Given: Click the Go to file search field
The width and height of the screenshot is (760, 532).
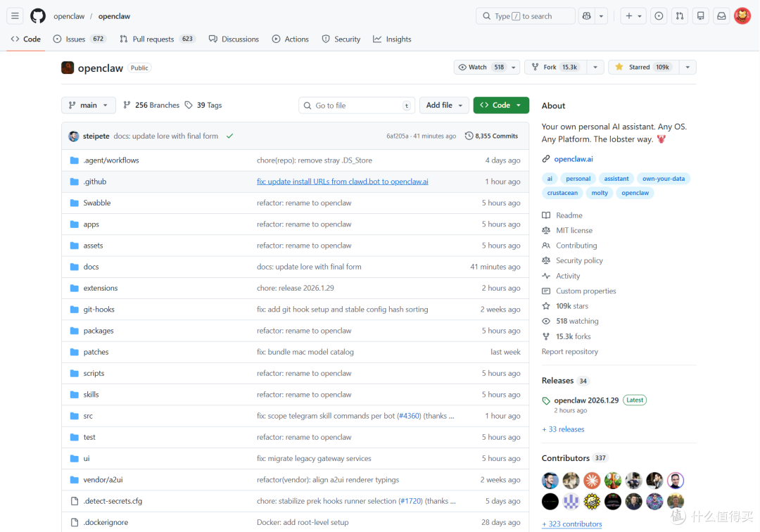Looking at the screenshot, I should (357, 105).
